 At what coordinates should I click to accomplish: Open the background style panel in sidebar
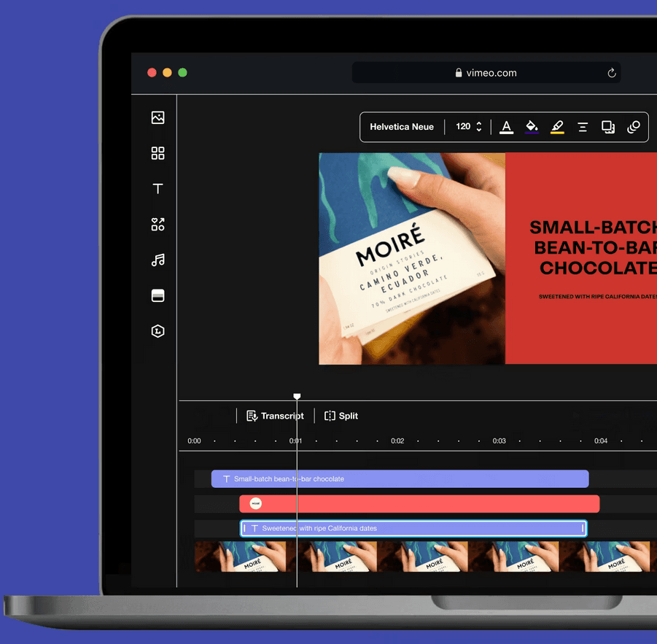pos(158,295)
